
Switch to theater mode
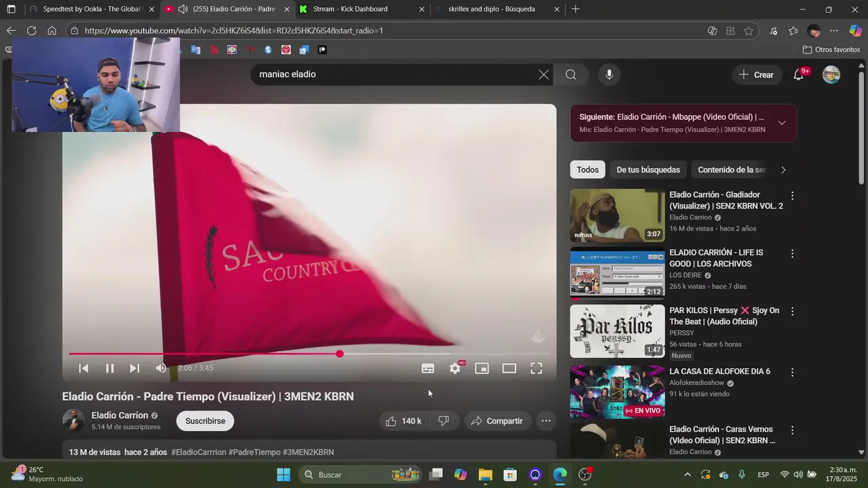pos(509,368)
